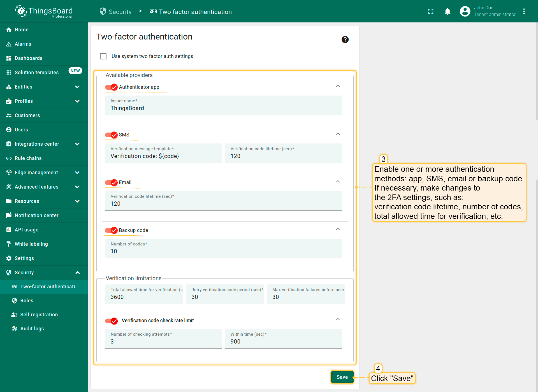Disable Verification code check rate limit toggle

coord(111,321)
